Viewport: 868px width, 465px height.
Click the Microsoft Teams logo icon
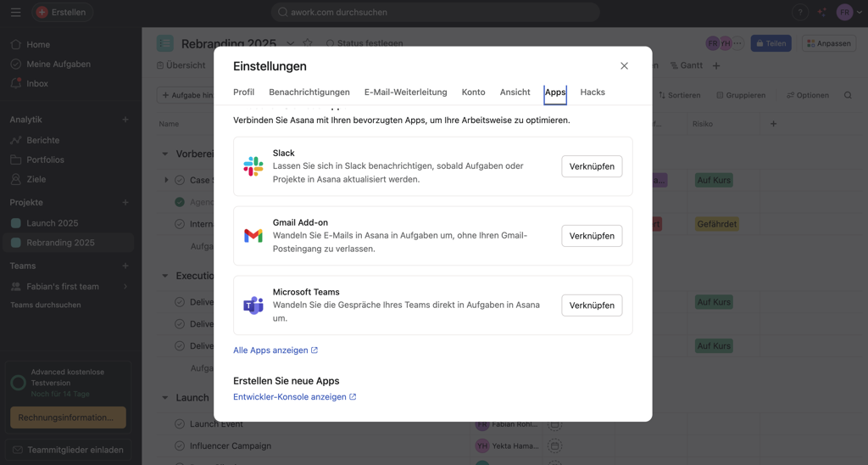[253, 305]
